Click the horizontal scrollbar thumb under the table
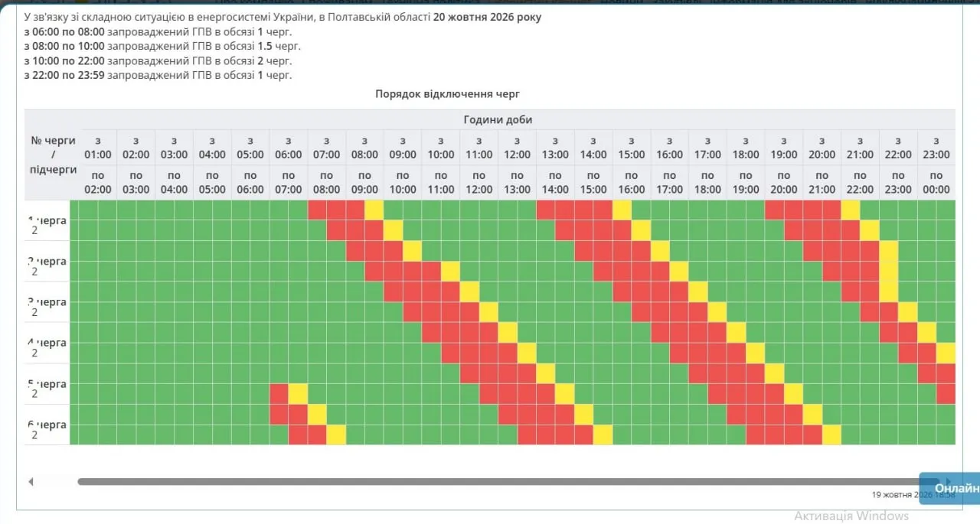980x524 pixels. click(x=508, y=482)
